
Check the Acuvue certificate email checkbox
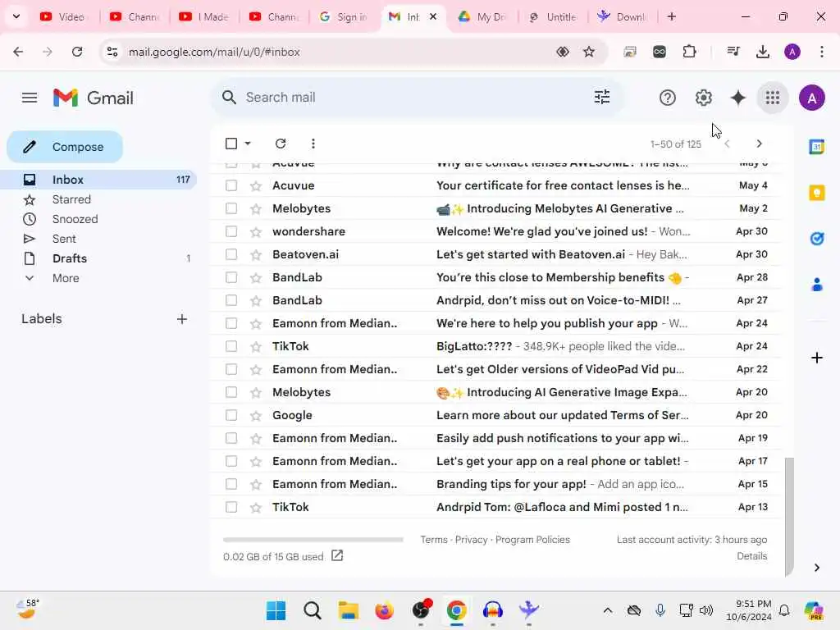(231, 185)
